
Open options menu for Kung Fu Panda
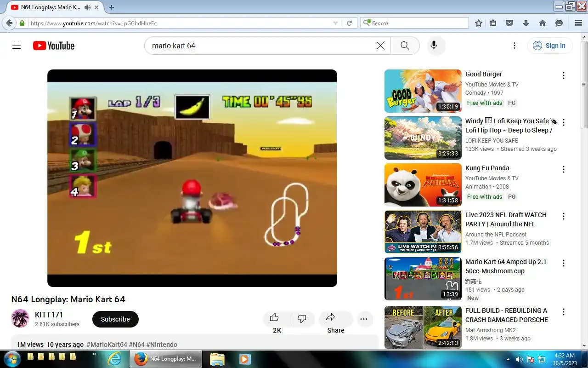coord(564,169)
